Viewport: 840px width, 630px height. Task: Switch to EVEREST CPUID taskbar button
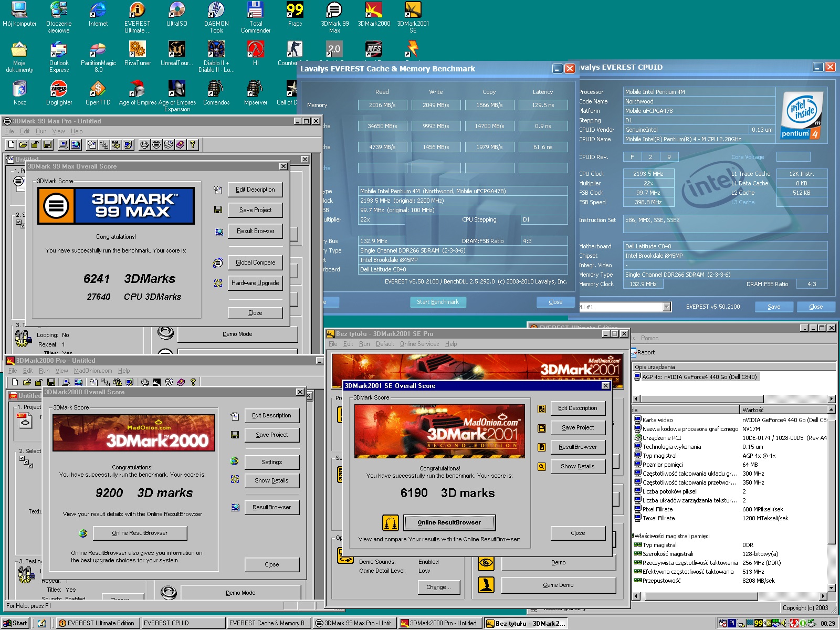(x=183, y=623)
